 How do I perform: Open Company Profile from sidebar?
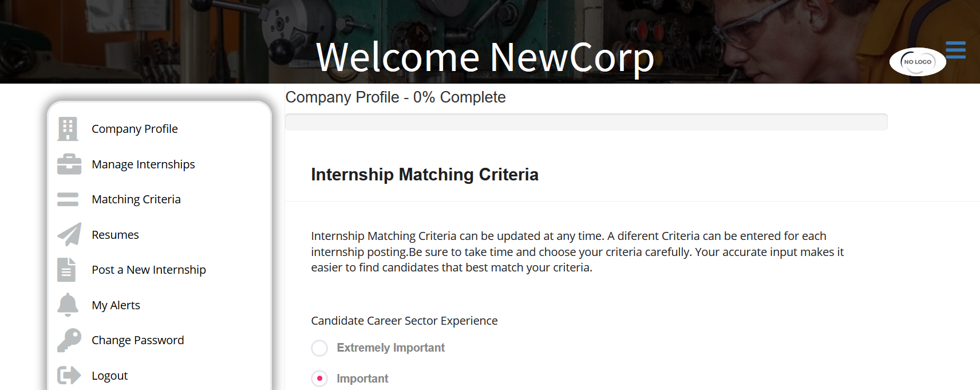135,129
